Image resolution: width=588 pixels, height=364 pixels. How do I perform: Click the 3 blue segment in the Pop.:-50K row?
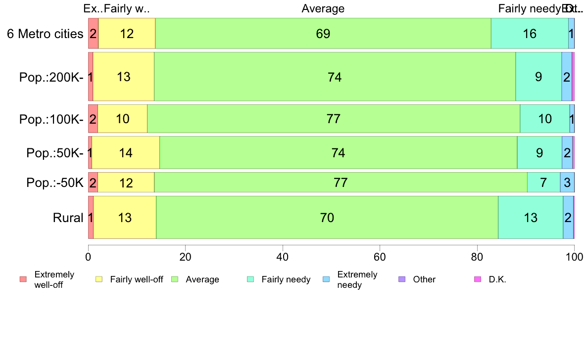tap(567, 182)
